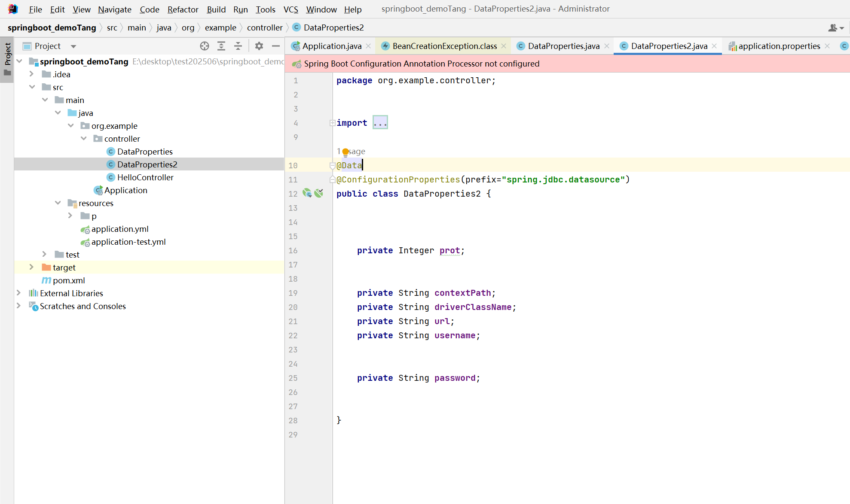The image size is (850, 504).
Task: Select pom.xml in the project tree
Action: click(69, 280)
